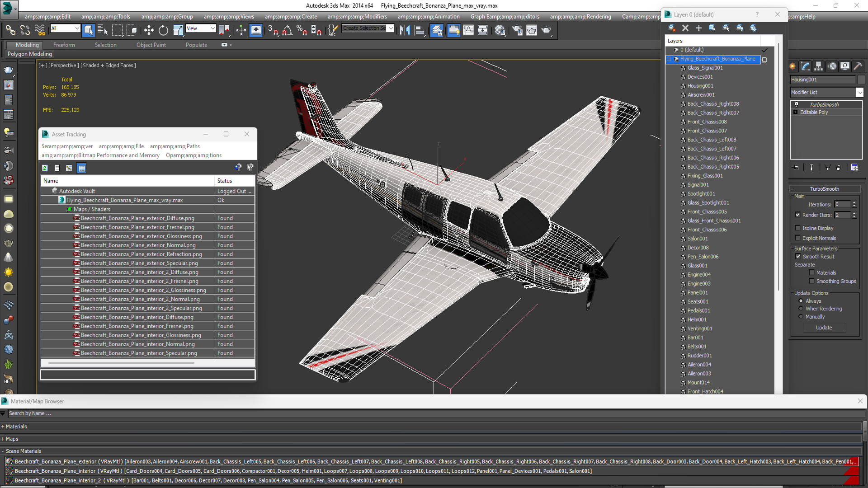Open the Curve Editor icon
This screenshot has width=868, height=488.
pos(468,30)
